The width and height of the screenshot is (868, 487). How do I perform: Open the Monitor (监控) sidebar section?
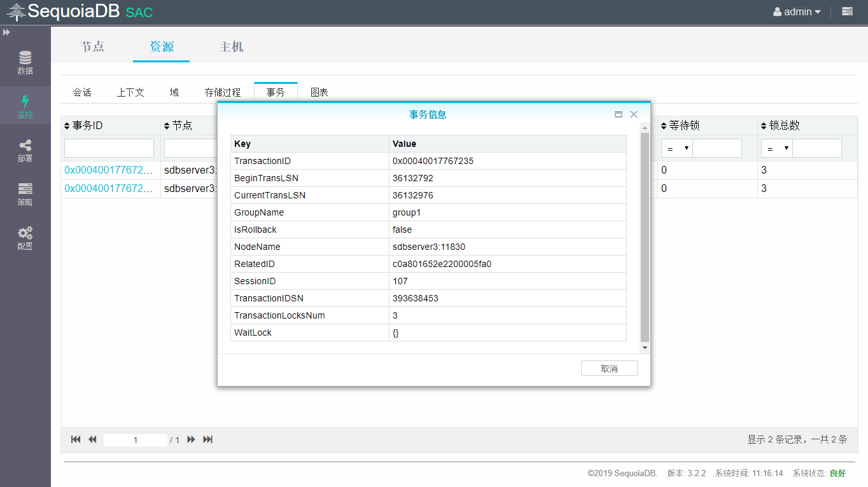point(25,107)
